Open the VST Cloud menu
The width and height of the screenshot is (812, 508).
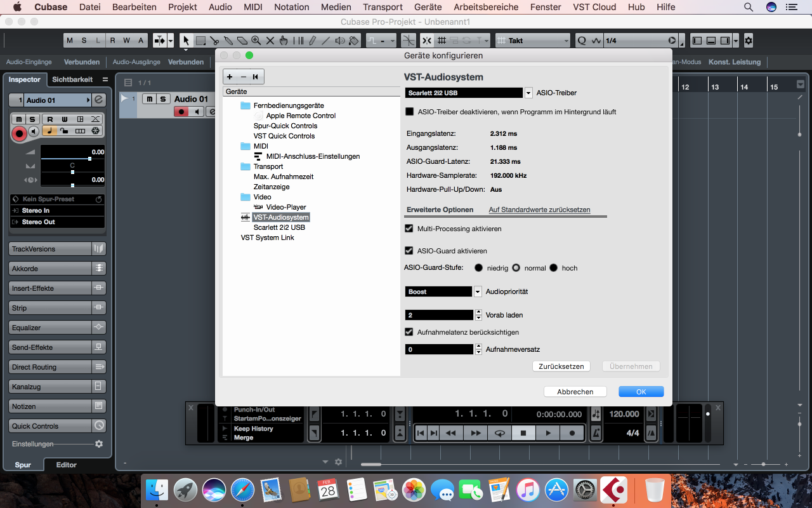point(593,7)
